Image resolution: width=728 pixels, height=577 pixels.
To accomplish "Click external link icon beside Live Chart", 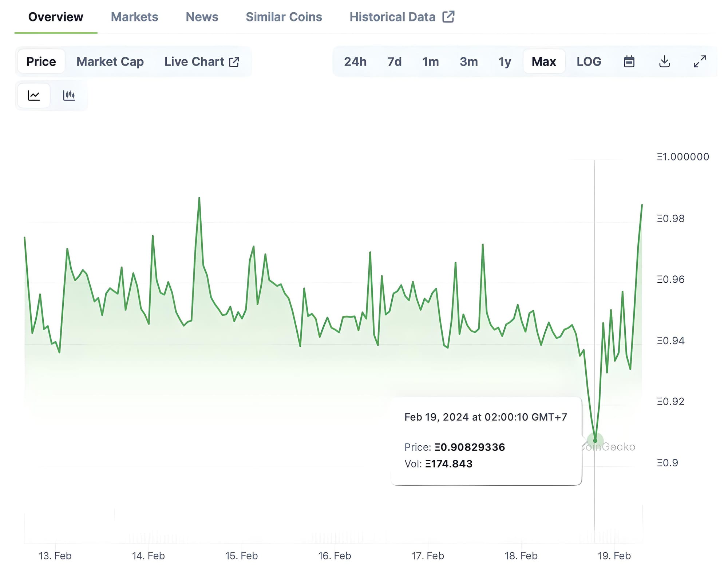I will click(x=234, y=62).
